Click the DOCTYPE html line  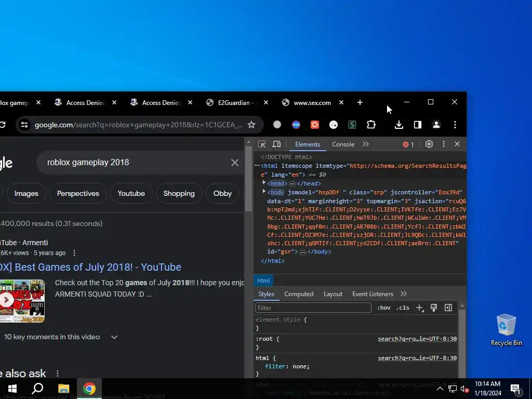tap(286, 157)
